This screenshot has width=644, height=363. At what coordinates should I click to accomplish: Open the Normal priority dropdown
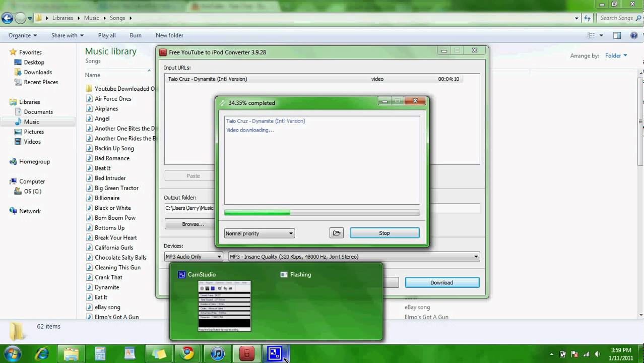point(260,233)
